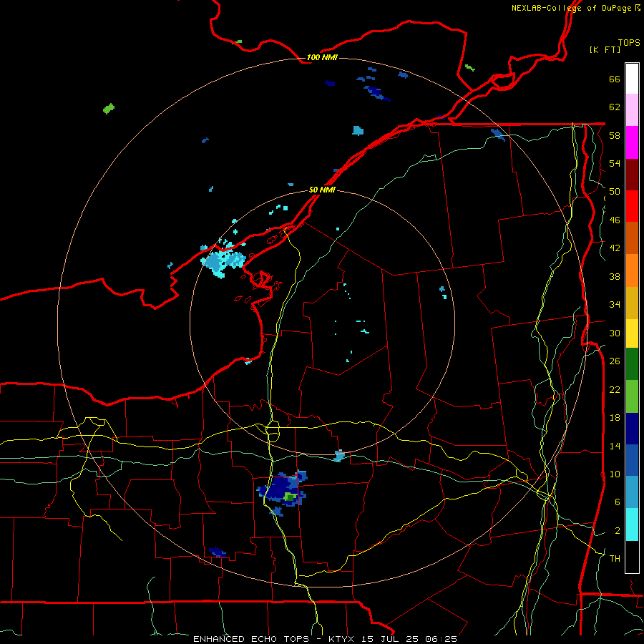This screenshot has width=644, height=644.
Task: Click the [K FT] units label
Action: (605, 49)
